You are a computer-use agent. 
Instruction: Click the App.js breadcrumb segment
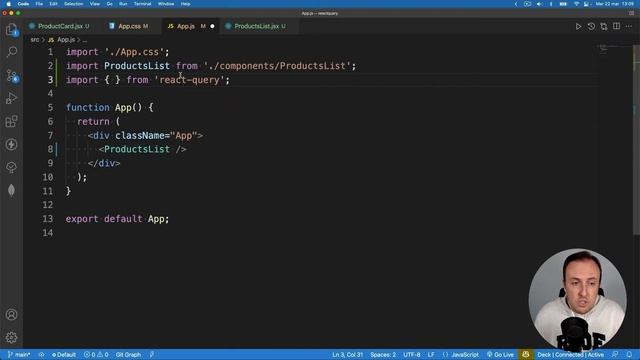[62, 40]
